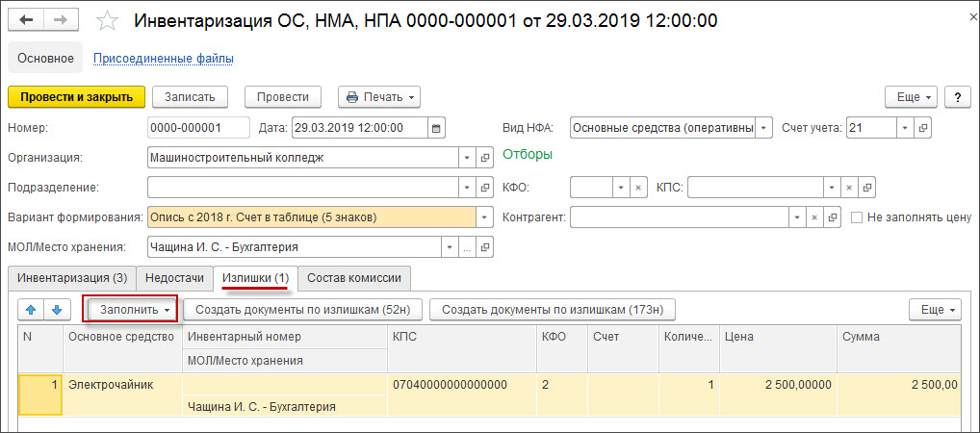Viewport: 980px width, 433px height.
Task: Move row down with the down arrow
Action: (x=56, y=310)
